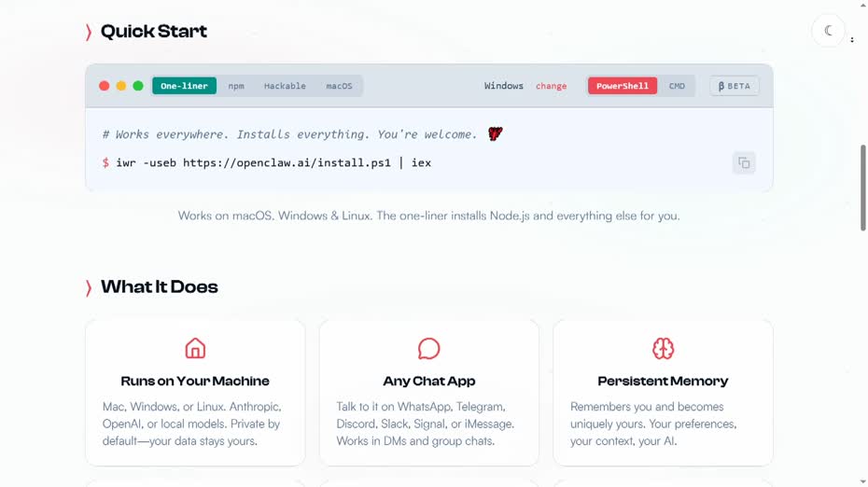
Task: Click the house icon above Runs on Your Machine
Action: tap(195, 348)
